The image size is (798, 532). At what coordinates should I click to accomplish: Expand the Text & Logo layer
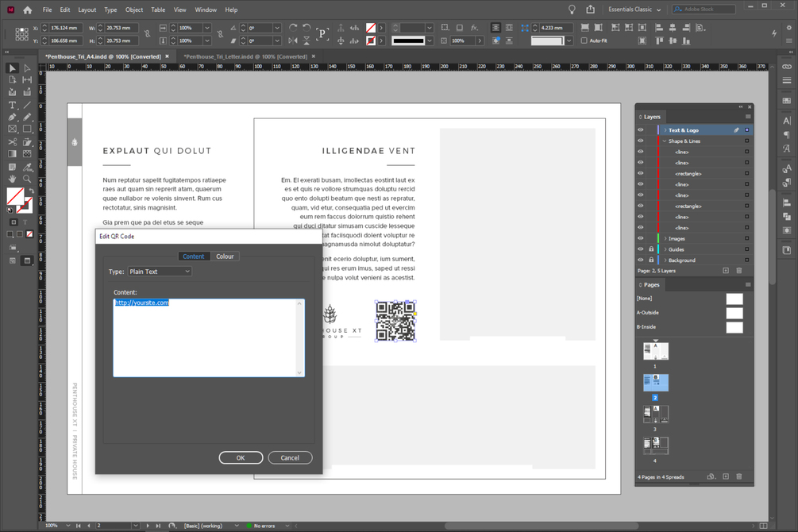point(665,130)
